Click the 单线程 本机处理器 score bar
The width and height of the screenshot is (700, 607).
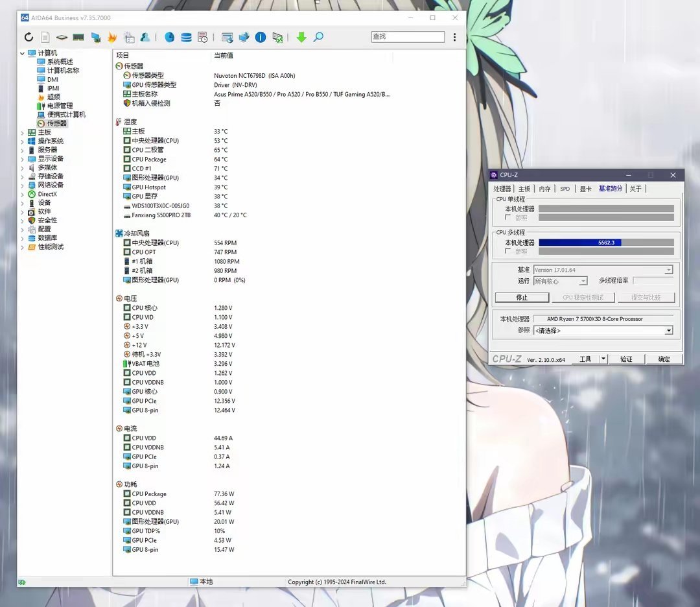point(606,209)
